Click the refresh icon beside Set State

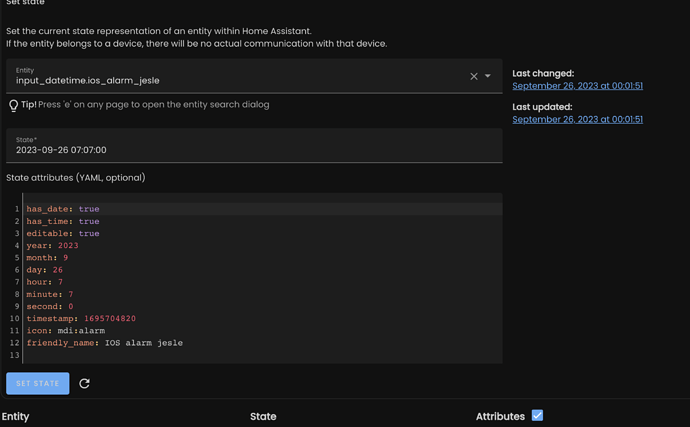click(x=85, y=383)
